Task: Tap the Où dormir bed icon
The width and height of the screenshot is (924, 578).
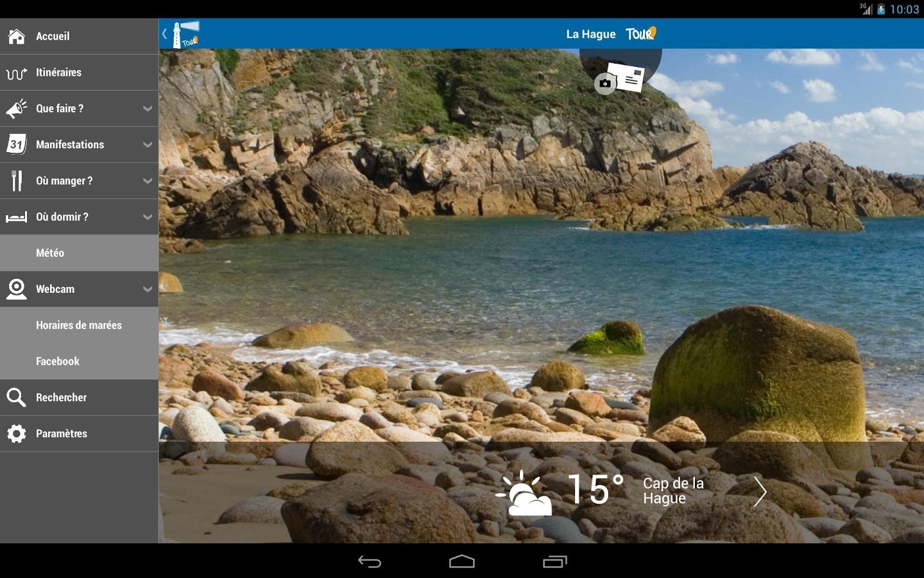Action: [x=16, y=218]
